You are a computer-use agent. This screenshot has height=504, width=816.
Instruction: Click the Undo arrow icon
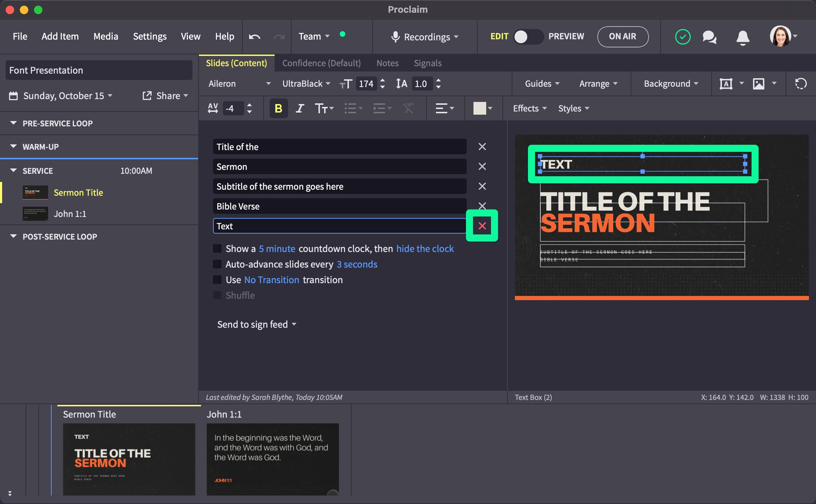tap(254, 36)
